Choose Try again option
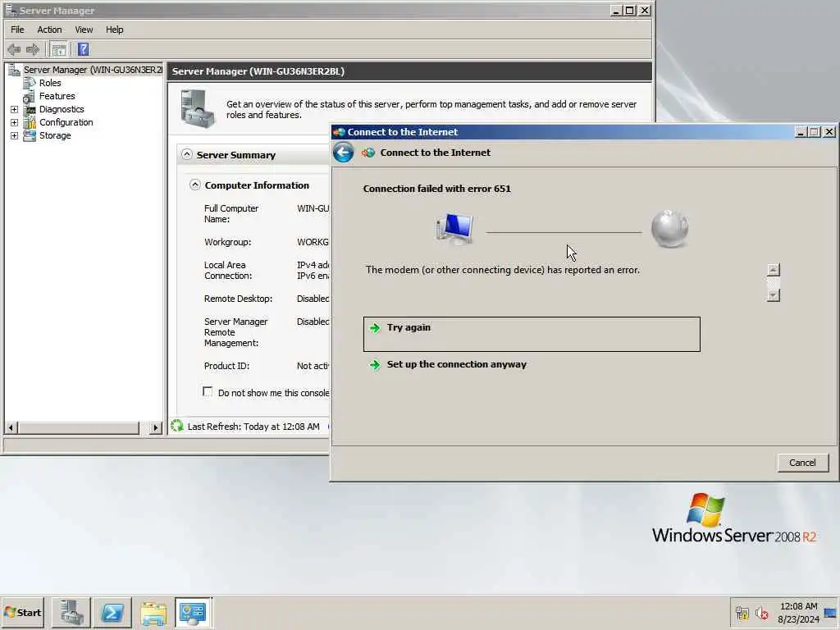 tap(532, 335)
